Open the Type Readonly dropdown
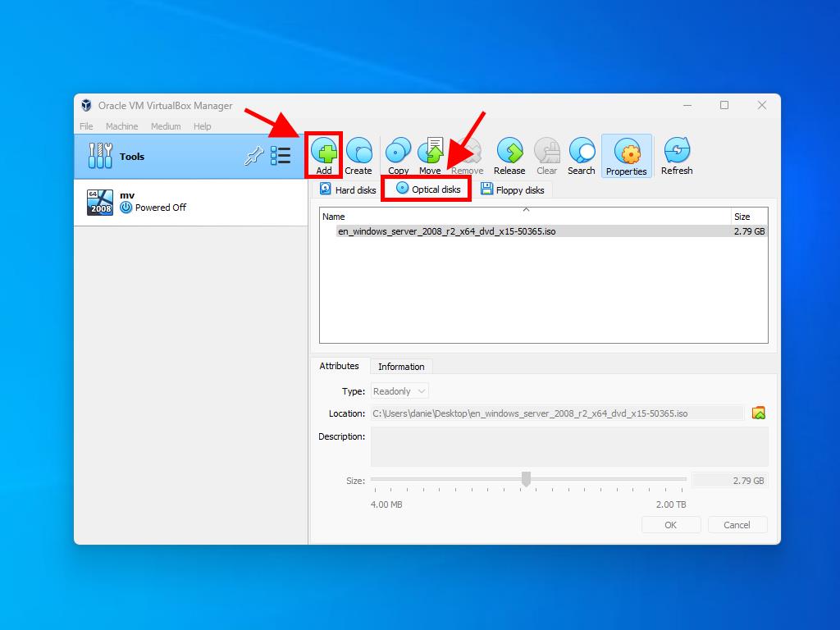Screen dimensions: 840x630 pos(399,391)
